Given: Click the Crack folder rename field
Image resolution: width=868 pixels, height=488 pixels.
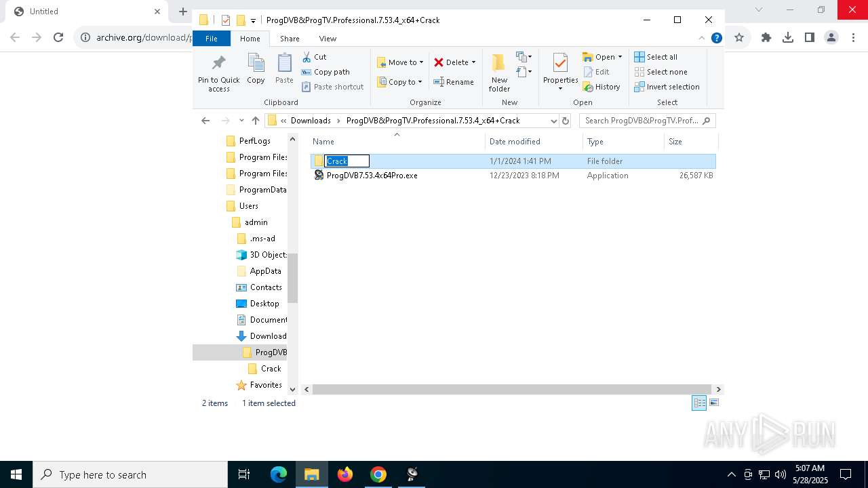Looking at the screenshot, I should click(347, 161).
